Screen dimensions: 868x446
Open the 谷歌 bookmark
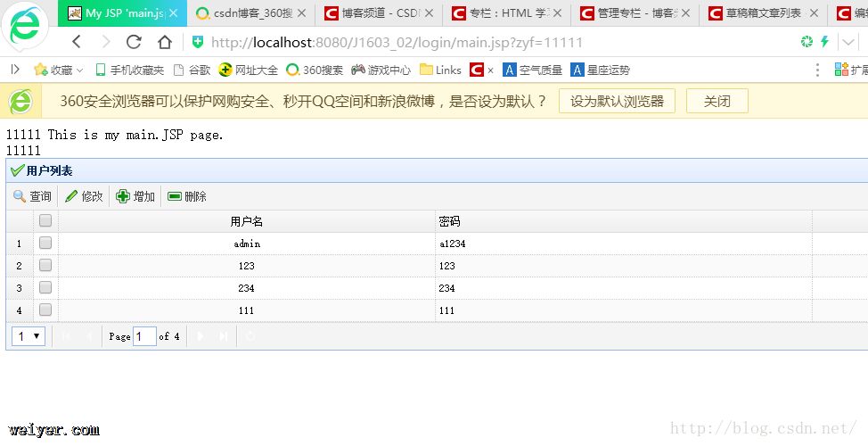[x=192, y=70]
